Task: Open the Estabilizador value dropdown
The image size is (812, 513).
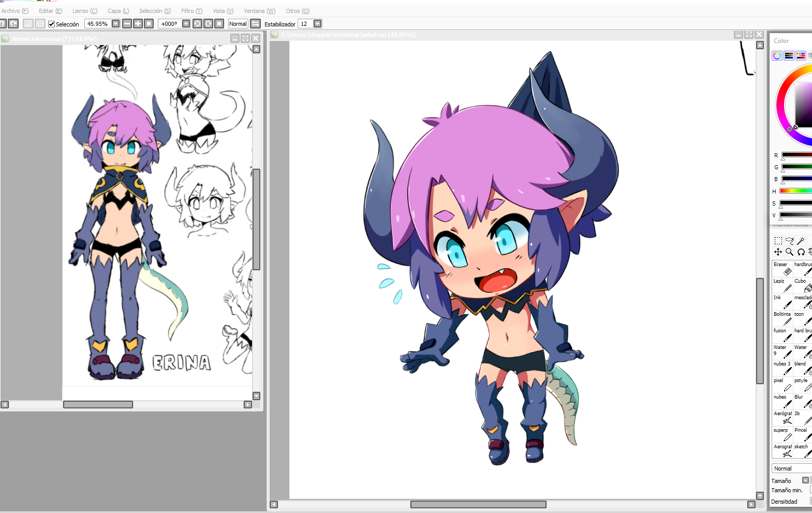Action: click(318, 24)
